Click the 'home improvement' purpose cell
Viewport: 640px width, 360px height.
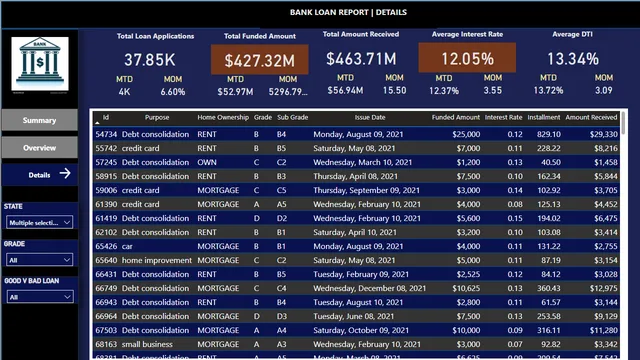157,260
